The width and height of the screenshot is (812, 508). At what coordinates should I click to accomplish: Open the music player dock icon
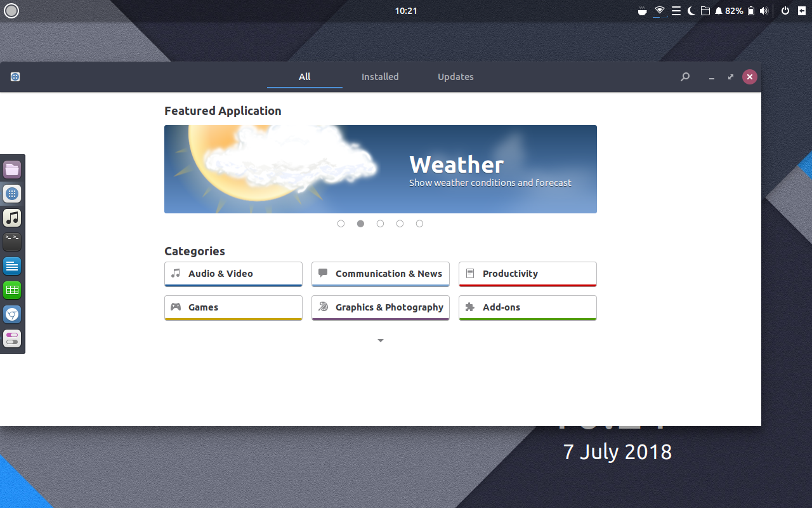pyautogui.click(x=12, y=218)
